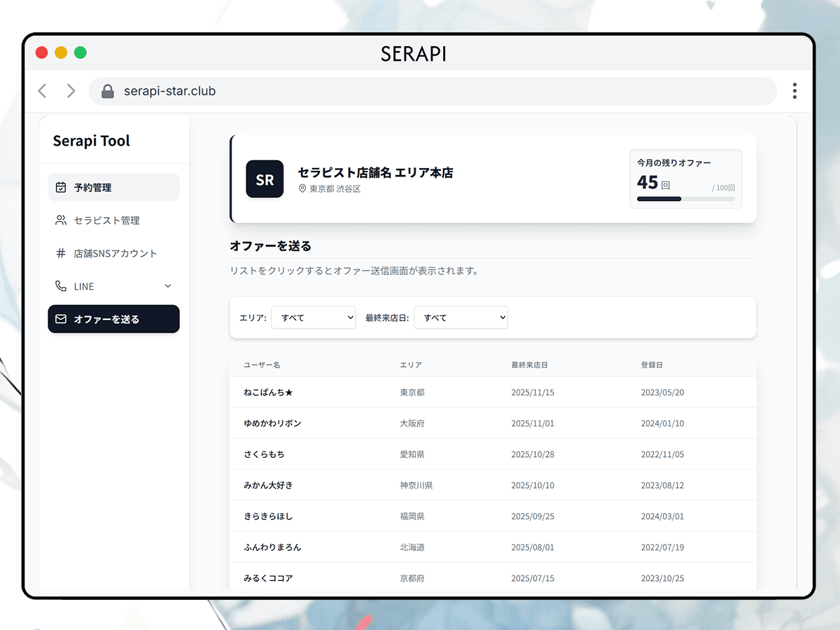The height and width of the screenshot is (630, 840).
Task: Click the yellow minimize window dot
Action: coord(61,52)
